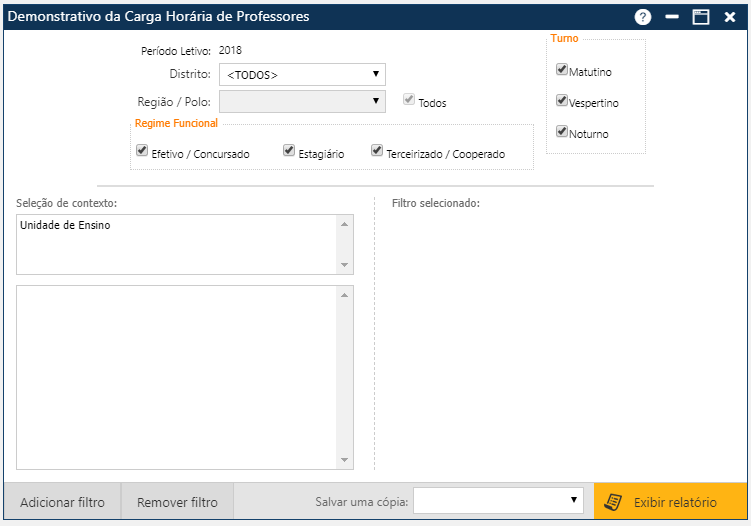The width and height of the screenshot is (751, 526).
Task: Toggle the Estagiário checkbox
Action: [x=289, y=152]
